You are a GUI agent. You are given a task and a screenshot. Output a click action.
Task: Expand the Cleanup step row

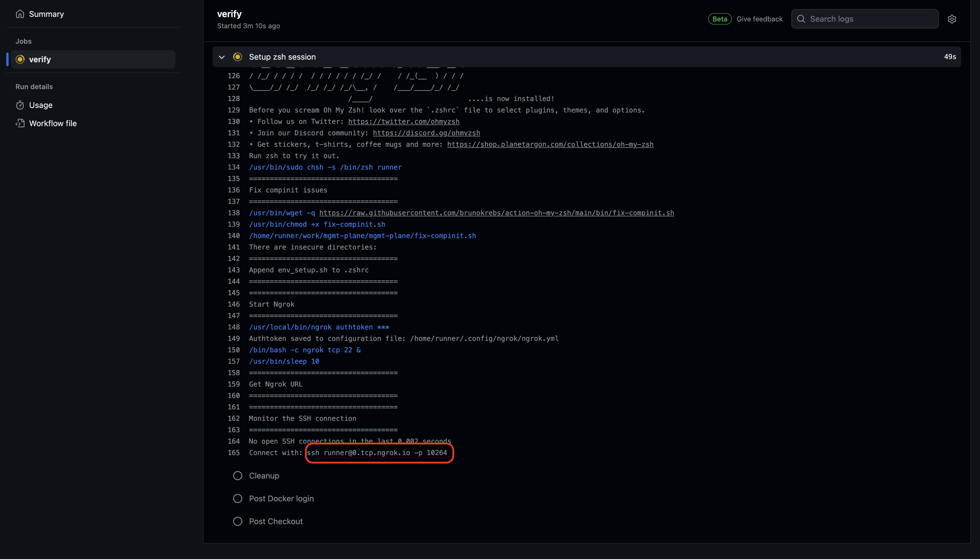pyautogui.click(x=264, y=476)
